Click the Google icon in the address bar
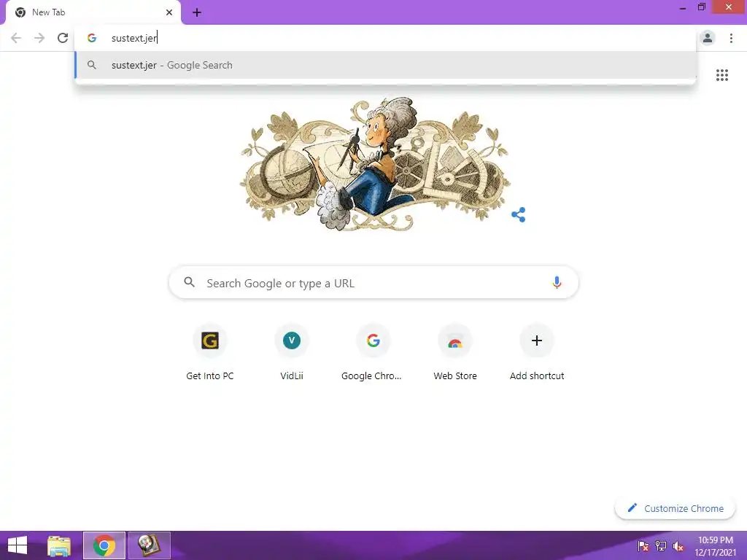 [x=92, y=38]
